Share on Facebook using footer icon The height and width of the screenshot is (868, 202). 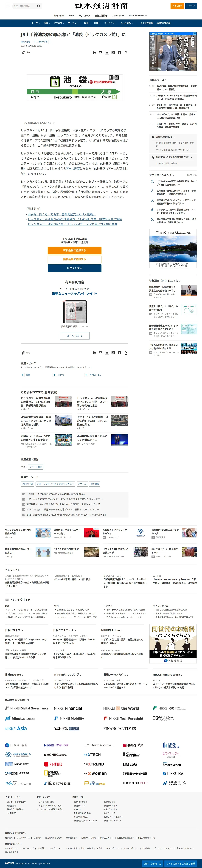(119, 353)
